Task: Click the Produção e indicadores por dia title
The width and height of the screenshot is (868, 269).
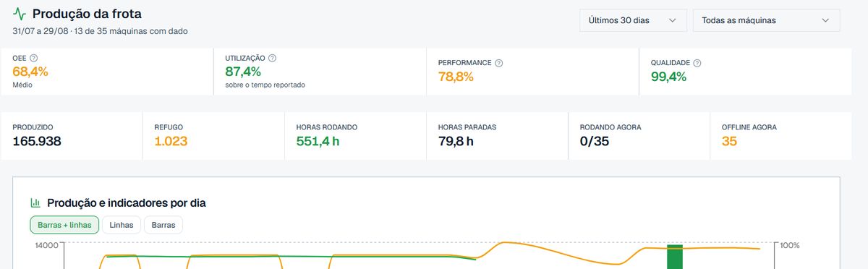Action: tap(127, 203)
